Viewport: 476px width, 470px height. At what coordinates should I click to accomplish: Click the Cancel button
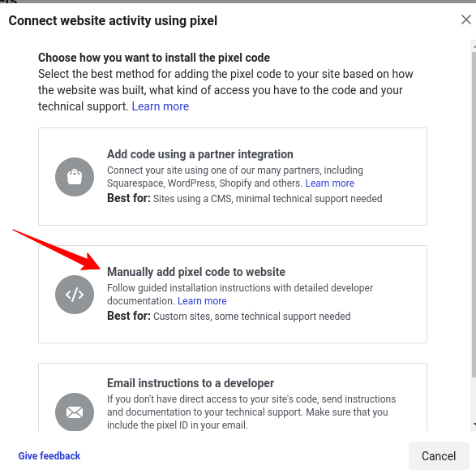439,456
